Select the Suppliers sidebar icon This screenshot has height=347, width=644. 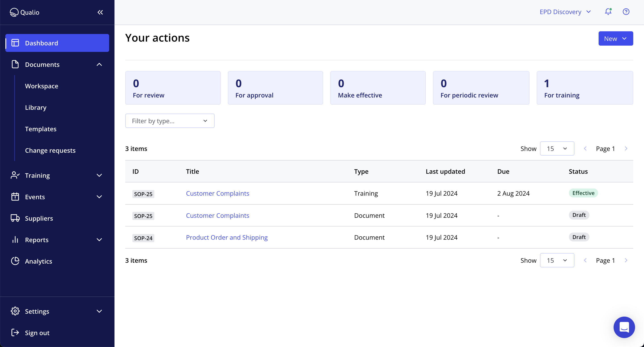tap(15, 218)
